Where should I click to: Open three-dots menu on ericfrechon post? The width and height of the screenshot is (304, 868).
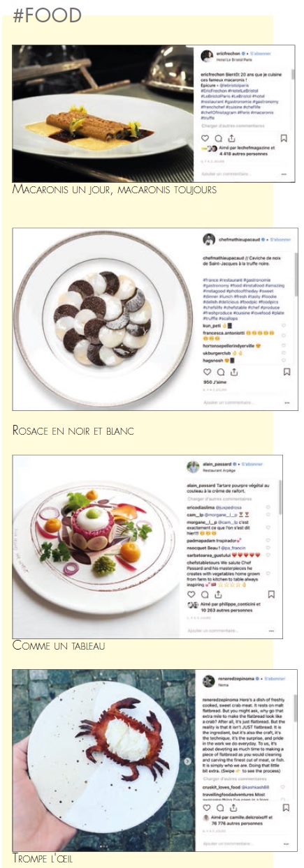pyautogui.click(x=284, y=174)
